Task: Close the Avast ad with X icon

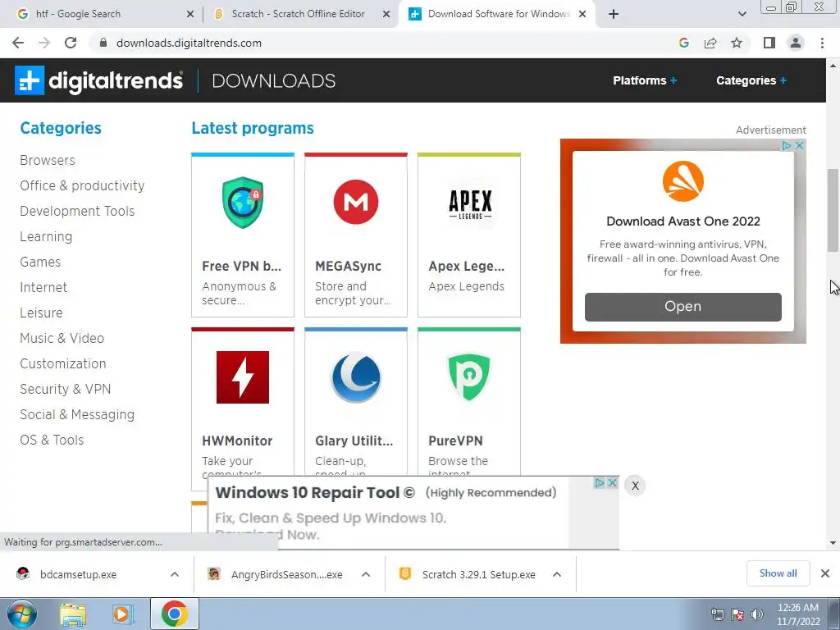Action: point(799,146)
